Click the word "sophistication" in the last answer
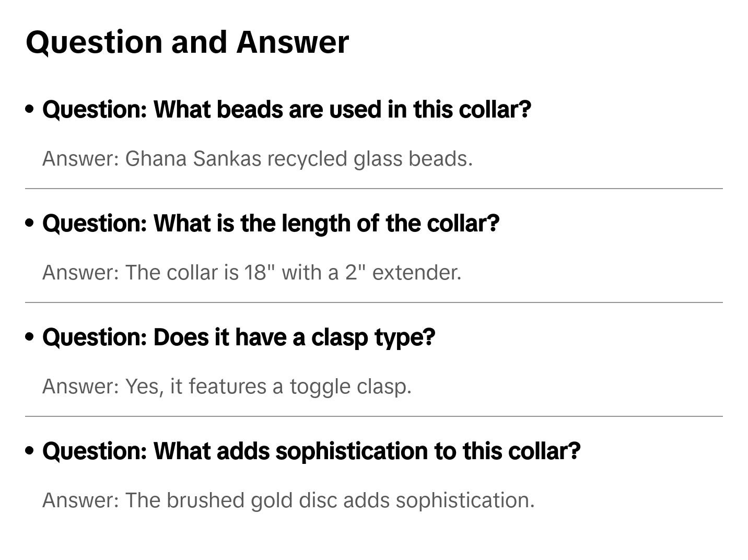The width and height of the screenshot is (748, 560). pyautogui.click(x=465, y=500)
